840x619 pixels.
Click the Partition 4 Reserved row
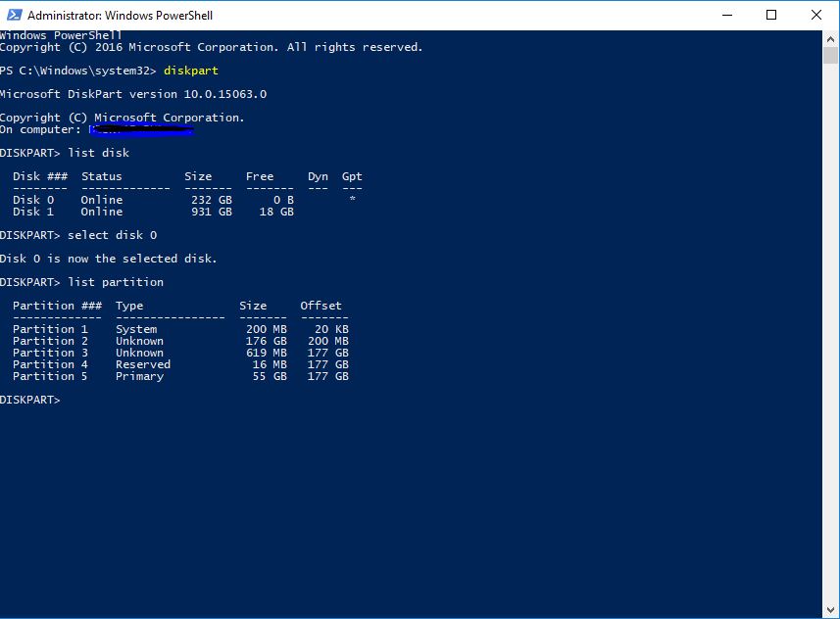coord(180,364)
